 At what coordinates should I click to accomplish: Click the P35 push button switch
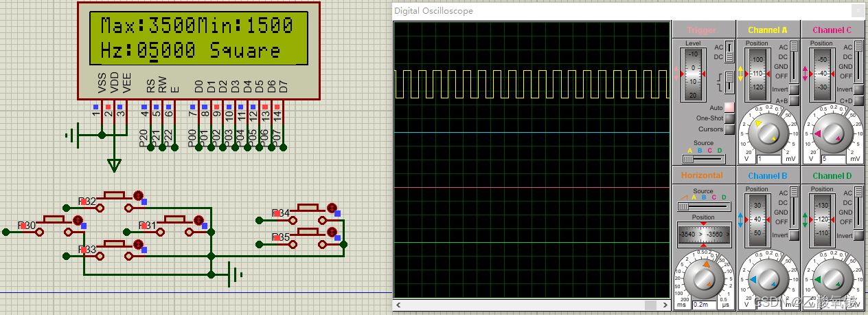308,237
